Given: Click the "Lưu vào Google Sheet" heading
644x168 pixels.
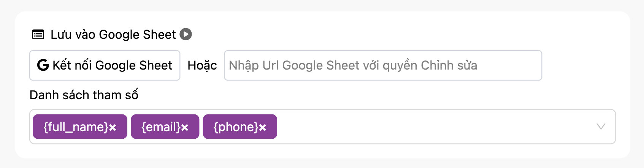Looking at the screenshot, I should (113, 35).
